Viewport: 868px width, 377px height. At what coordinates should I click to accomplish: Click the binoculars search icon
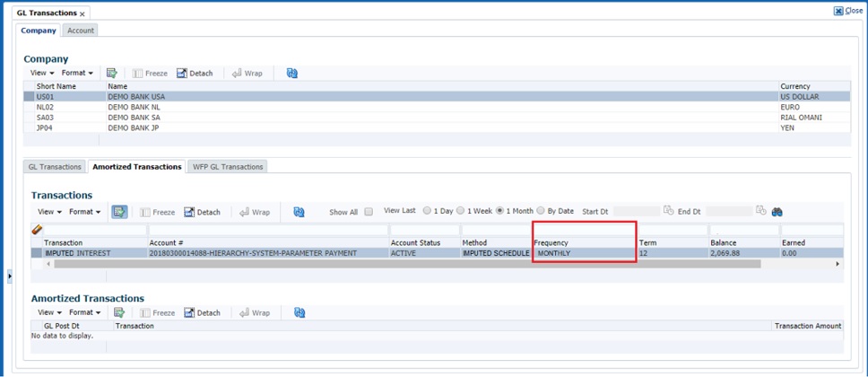(777, 212)
